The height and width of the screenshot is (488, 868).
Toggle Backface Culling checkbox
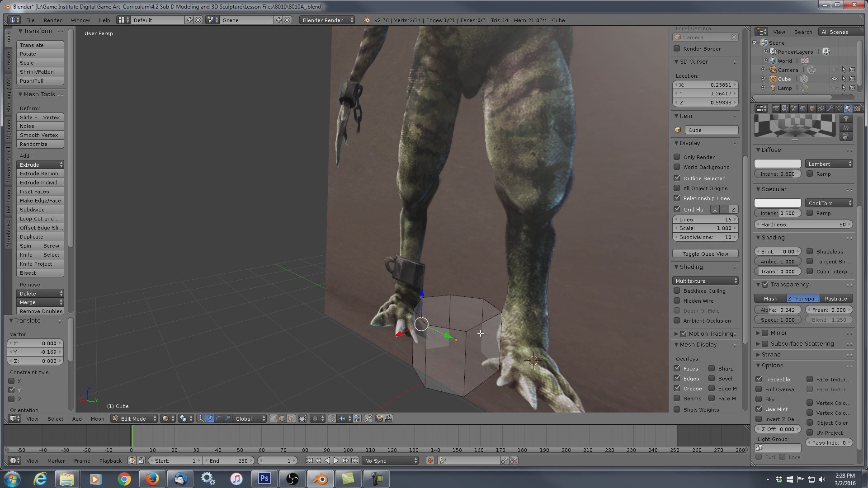pyautogui.click(x=677, y=291)
